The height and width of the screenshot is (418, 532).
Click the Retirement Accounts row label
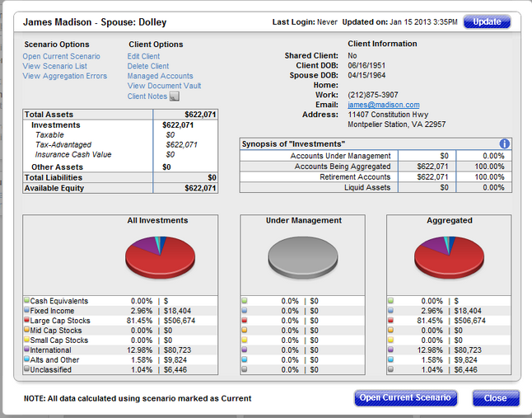click(x=355, y=177)
